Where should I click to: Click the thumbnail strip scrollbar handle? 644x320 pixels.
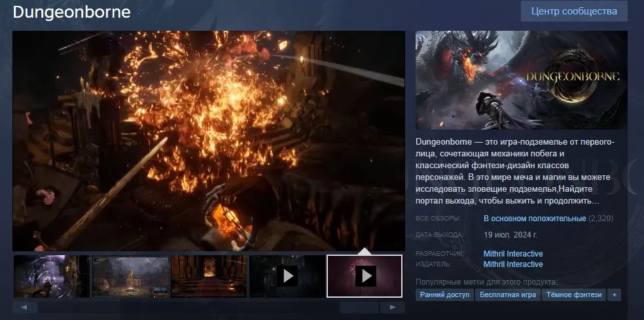tap(359, 308)
